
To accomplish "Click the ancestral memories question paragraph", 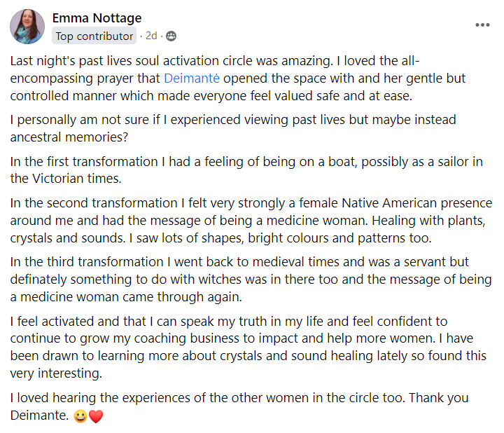I will click(x=233, y=128).
